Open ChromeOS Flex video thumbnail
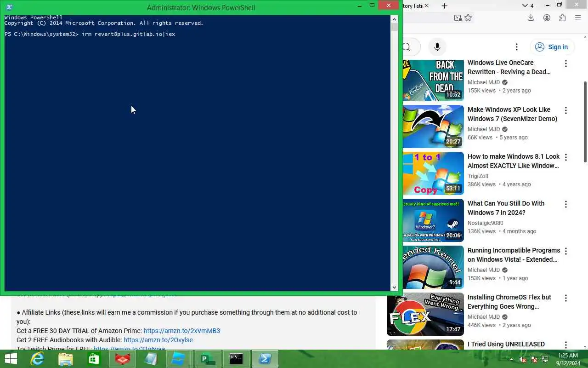 tap(425, 314)
